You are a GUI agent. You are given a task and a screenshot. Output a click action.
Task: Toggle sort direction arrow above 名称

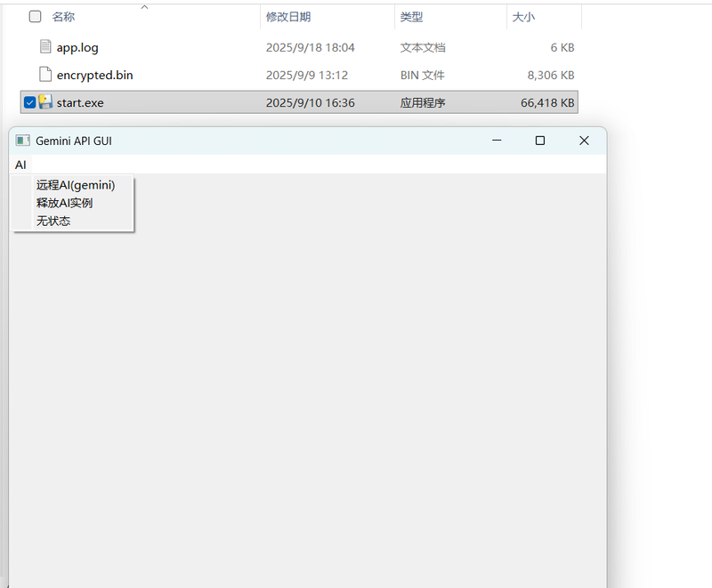(144, 7)
